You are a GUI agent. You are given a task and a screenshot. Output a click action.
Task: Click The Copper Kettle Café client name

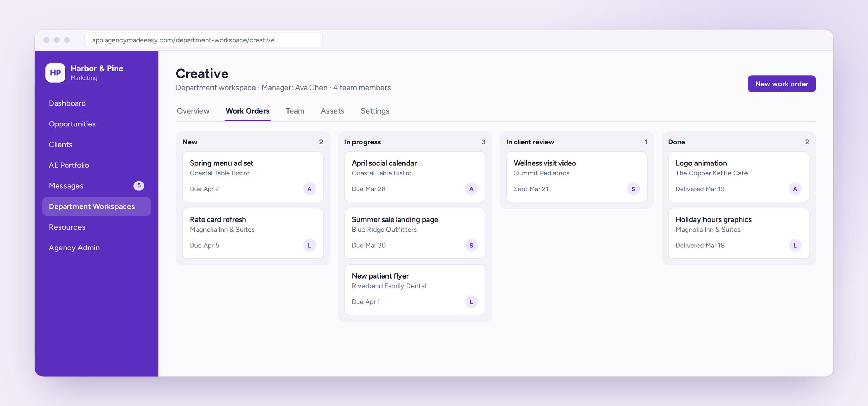coord(711,173)
